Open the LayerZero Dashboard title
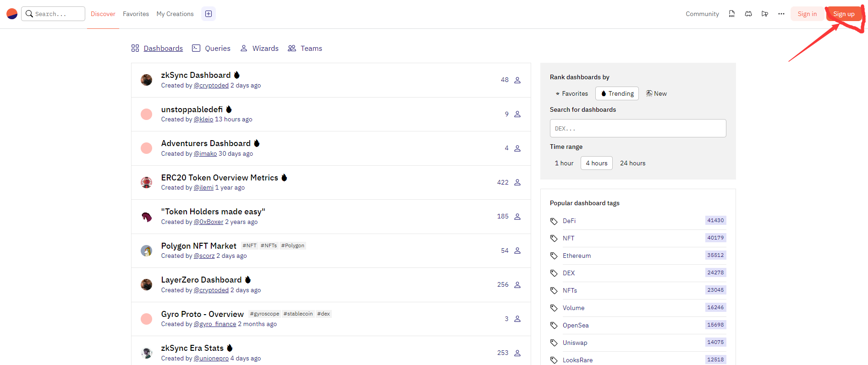868x365 pixels. point(201,280)
